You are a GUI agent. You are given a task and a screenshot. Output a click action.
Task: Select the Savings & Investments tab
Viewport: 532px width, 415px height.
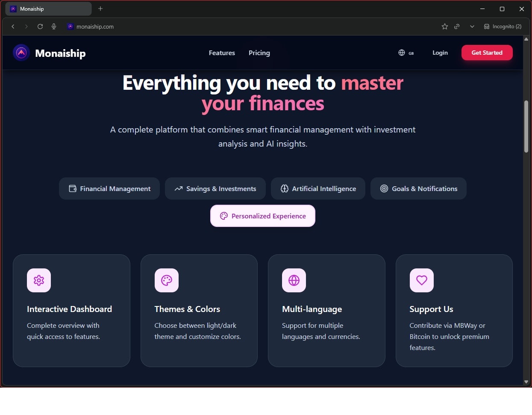coord(215,188)
